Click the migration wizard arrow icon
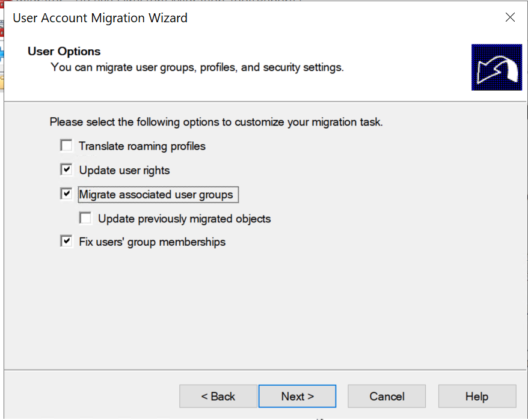This screenshot has height=420, width=528. click(x=497, y=67)
